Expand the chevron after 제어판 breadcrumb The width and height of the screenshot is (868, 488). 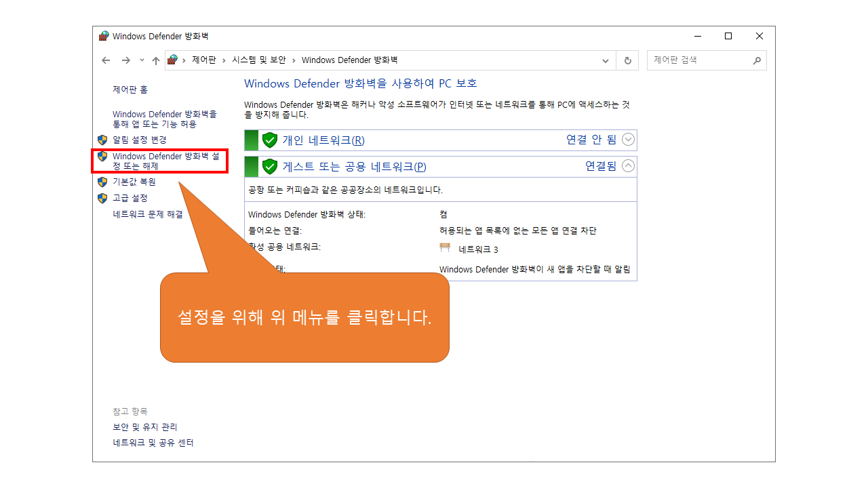tap(224, 60)
